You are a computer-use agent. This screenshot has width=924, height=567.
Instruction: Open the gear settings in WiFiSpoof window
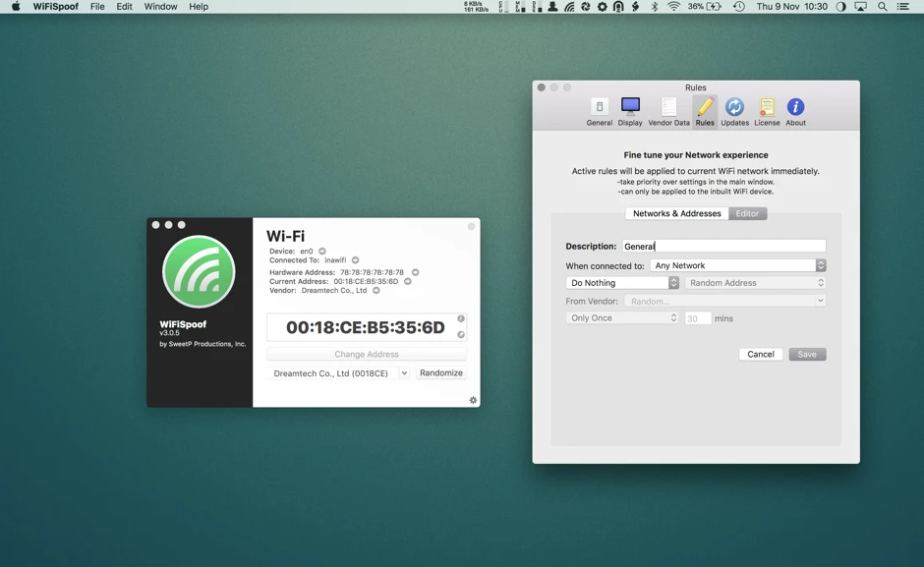(473, 400)
